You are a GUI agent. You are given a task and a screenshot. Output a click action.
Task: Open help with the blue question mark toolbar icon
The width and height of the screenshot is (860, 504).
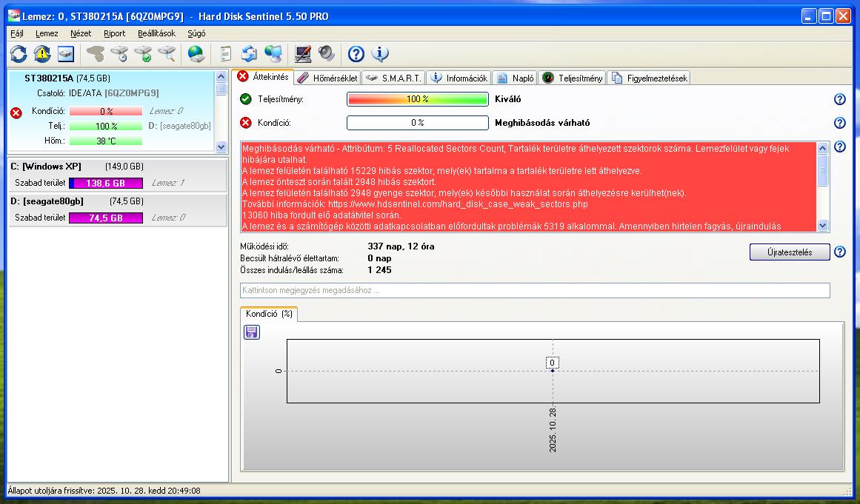click(x=356, y=53)
